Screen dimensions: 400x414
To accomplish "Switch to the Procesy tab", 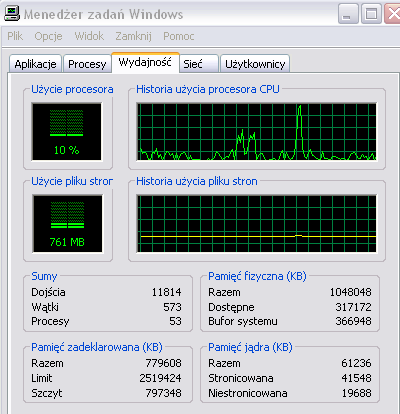I will [87, 64].
